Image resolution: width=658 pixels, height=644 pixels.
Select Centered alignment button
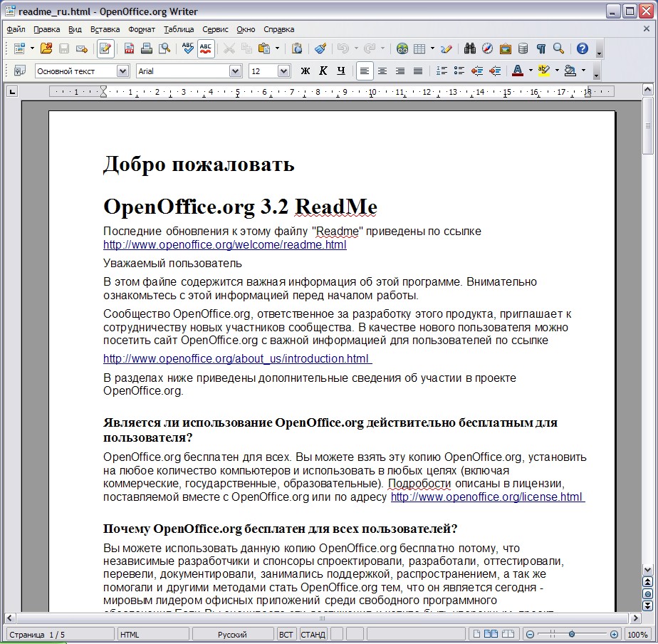tap(382, 71)
